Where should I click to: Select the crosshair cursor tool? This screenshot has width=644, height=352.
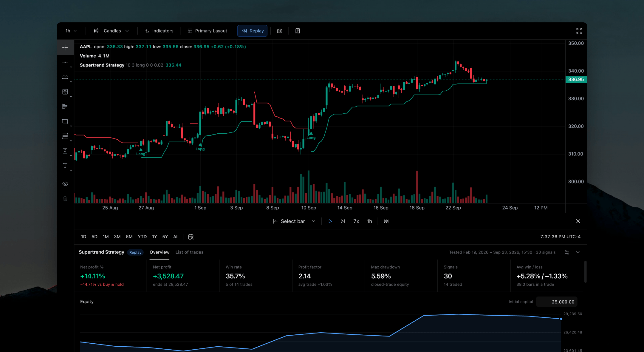click(65, 47)
